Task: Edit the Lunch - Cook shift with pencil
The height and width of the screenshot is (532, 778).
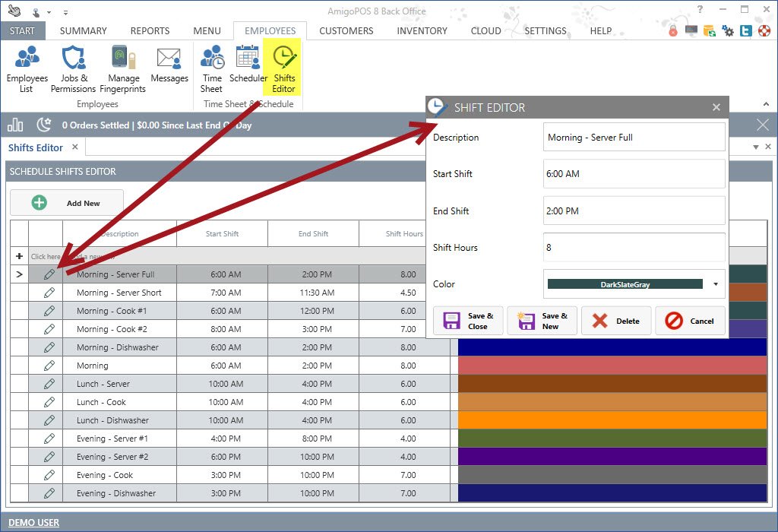Action: pyautogui.click(x=49, y=402)
